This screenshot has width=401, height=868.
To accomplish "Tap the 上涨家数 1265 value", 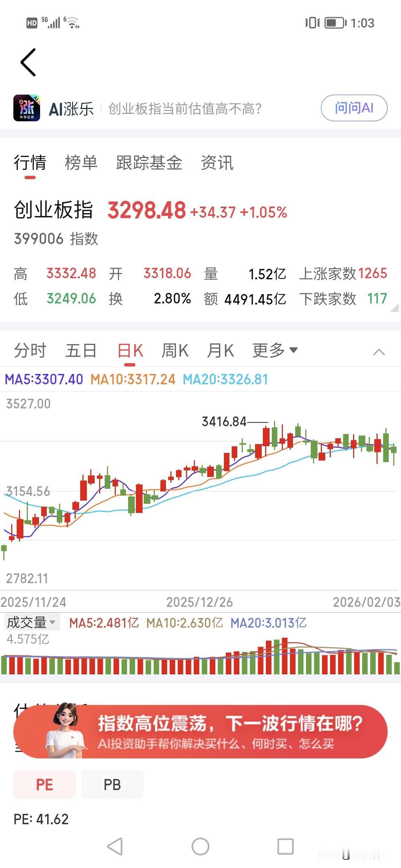I will (373, 273).
